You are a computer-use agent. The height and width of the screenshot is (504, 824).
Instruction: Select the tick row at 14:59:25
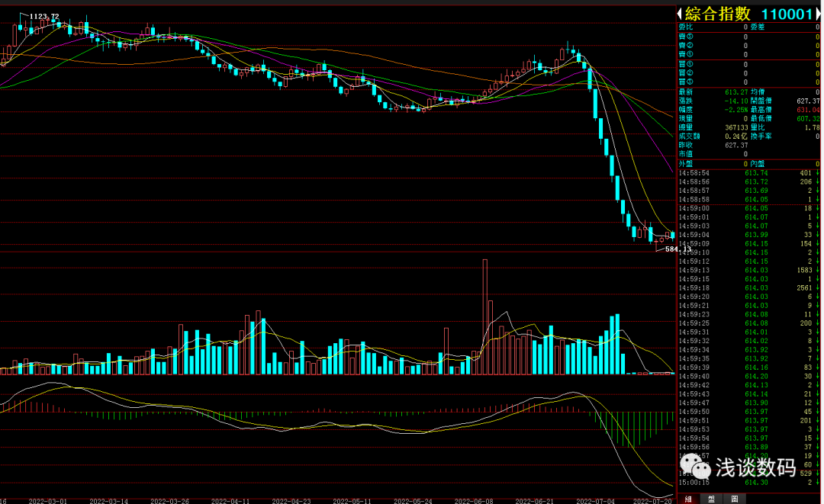point(749,323)
